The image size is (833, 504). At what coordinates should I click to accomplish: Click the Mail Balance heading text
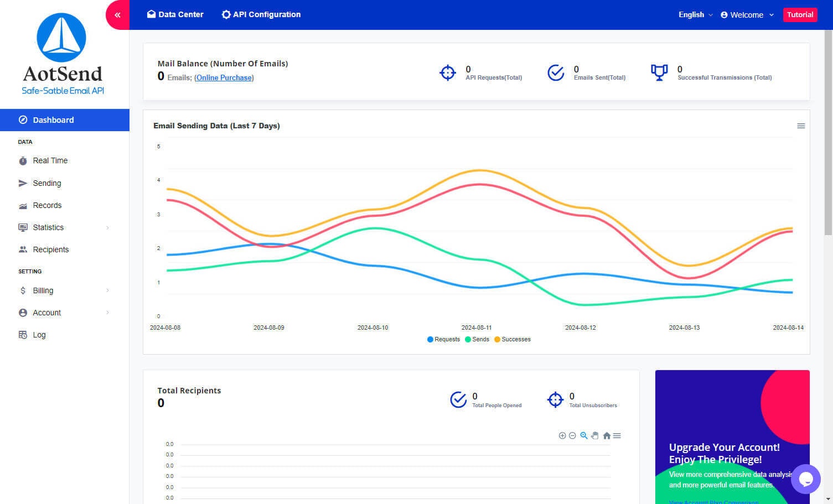tap(223, 64)
